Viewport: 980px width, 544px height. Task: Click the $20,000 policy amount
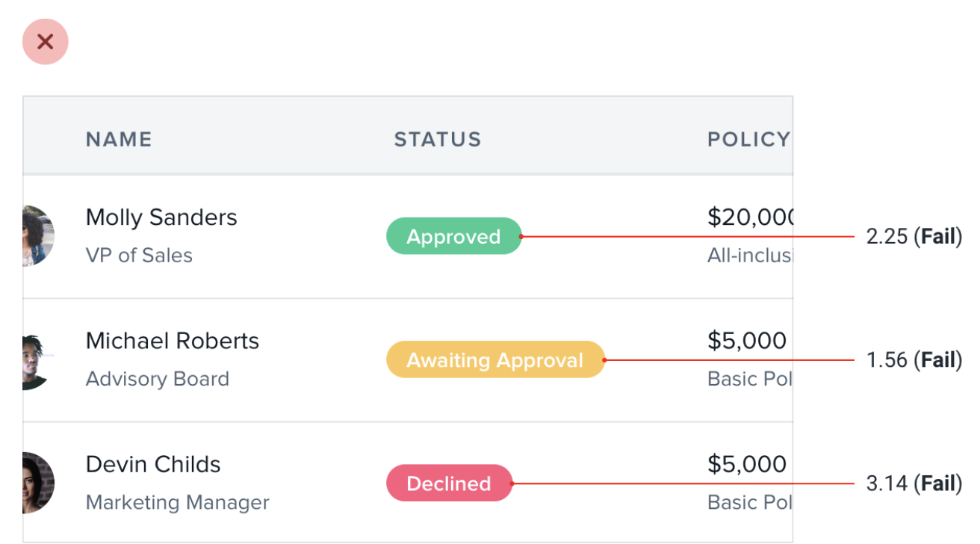coord(750,217)
